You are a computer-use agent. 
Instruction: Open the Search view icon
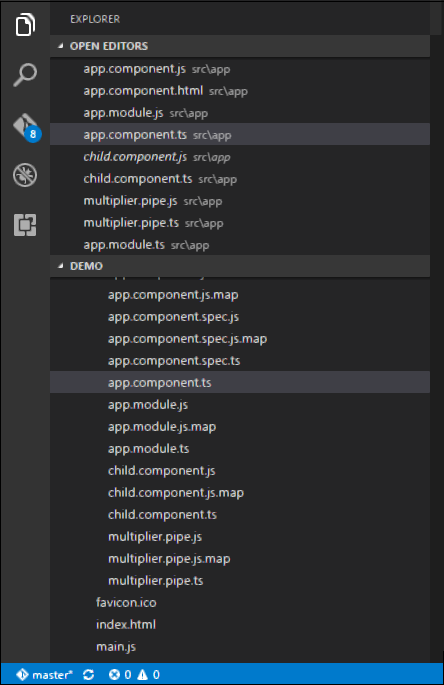[x=25, y=74]
